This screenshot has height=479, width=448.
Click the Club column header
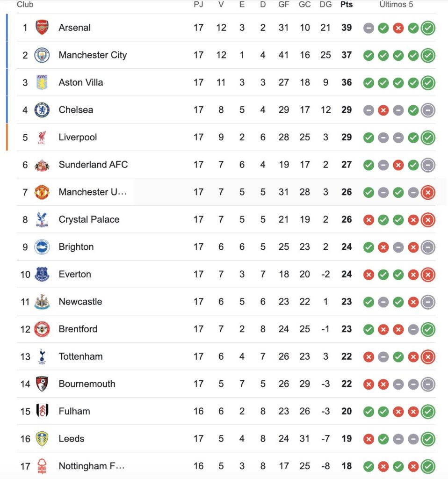click(25, 5)
